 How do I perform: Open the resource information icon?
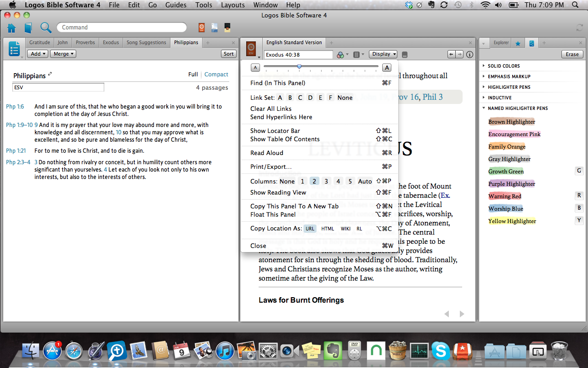point(470,54)
